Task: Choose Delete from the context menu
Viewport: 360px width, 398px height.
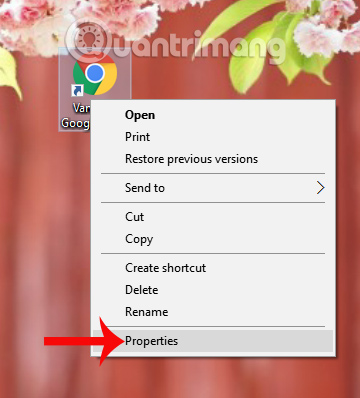Action: coord(213,290)
